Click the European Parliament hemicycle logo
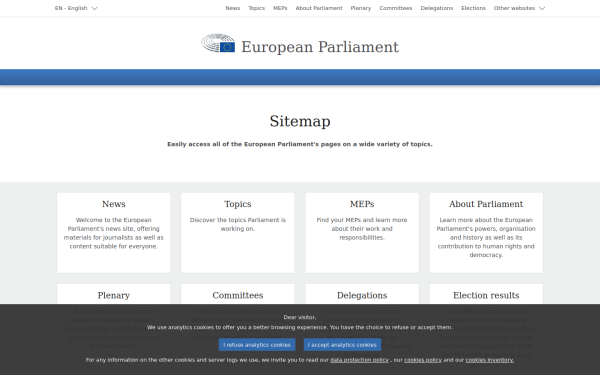The image size is (600, 375). point(218,43)
